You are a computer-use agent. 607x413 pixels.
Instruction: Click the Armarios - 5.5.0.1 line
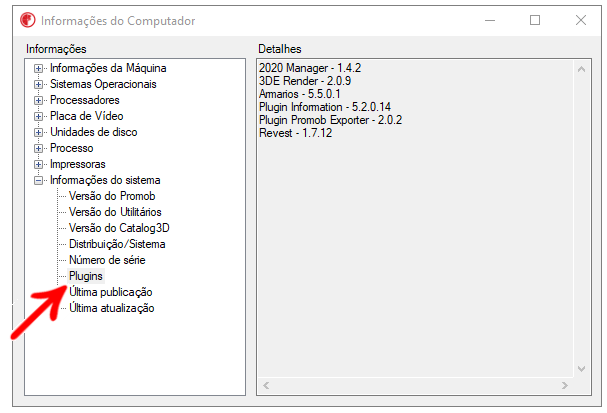pos(300,94)
